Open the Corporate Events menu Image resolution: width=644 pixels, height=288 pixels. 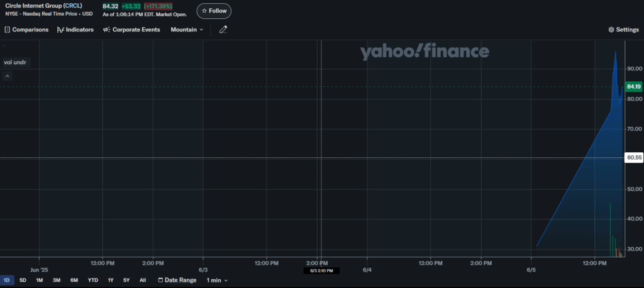(131, 30)
